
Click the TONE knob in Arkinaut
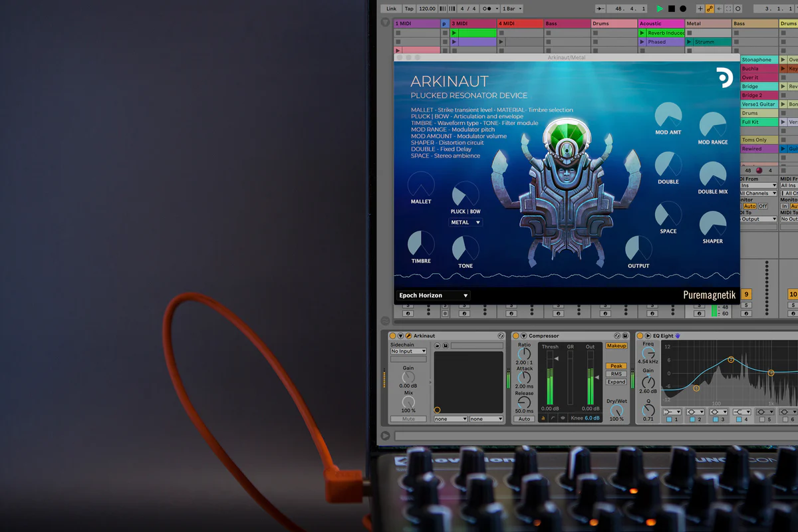click(x=465, y=249)
